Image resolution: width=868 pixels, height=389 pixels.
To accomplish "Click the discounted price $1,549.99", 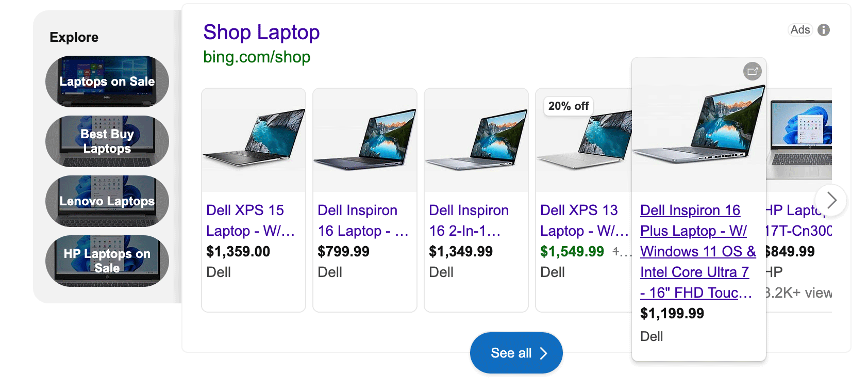I will (572, 251).
